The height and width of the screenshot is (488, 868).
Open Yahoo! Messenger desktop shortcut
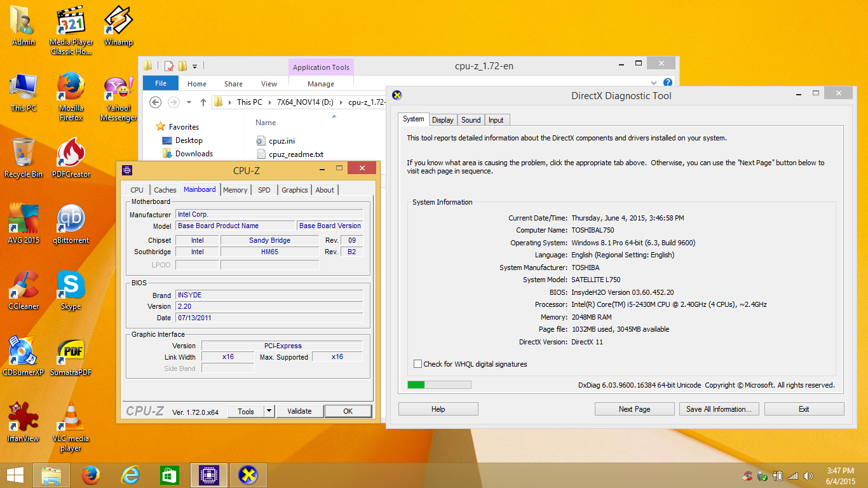click(118, 97)
